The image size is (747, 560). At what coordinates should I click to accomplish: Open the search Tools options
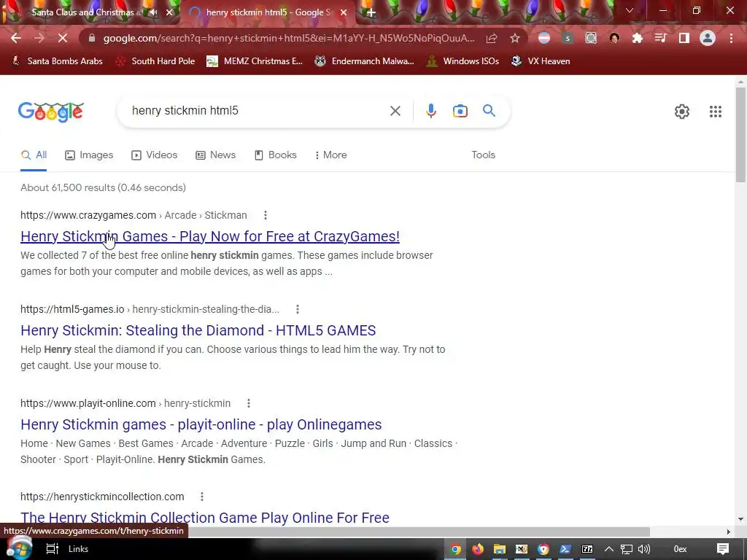[x=483, y=155]
